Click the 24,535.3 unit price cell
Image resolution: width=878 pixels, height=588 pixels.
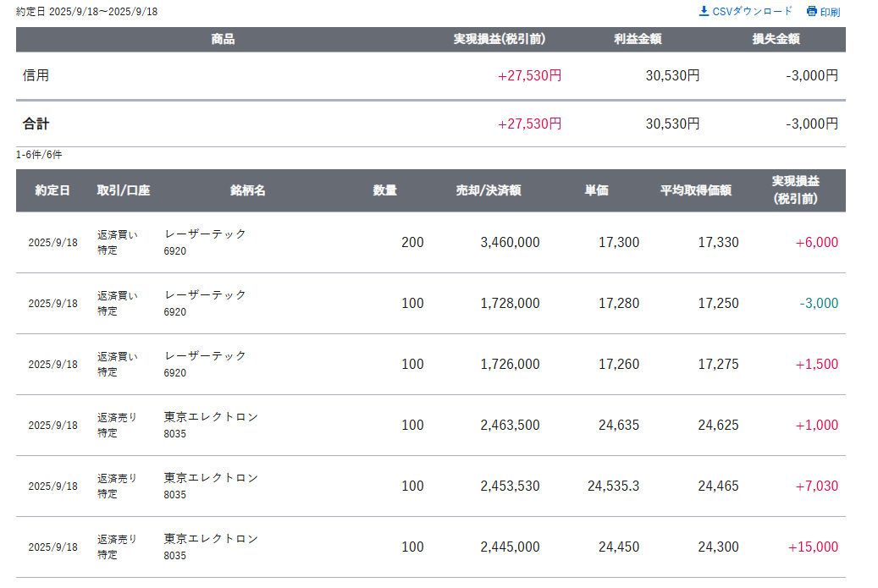[x=613, y=486]
